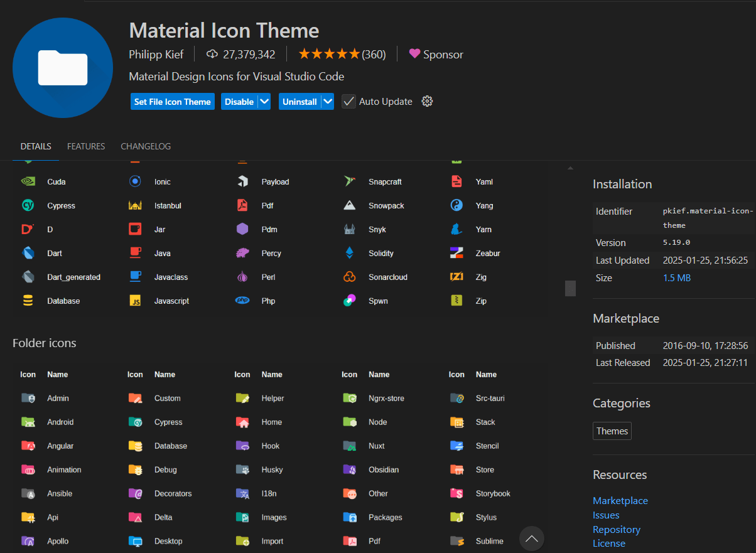Click the Home folder icon
The height and width of the screenshot is (553, 756).
(242, 422)
